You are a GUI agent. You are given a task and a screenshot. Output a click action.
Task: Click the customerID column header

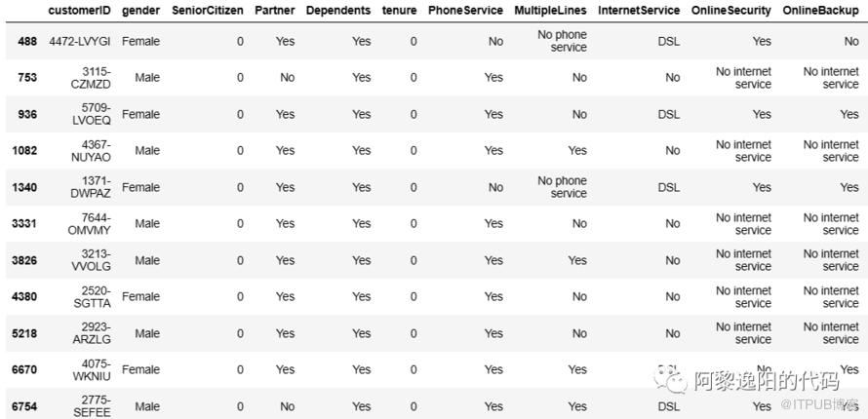80,11
